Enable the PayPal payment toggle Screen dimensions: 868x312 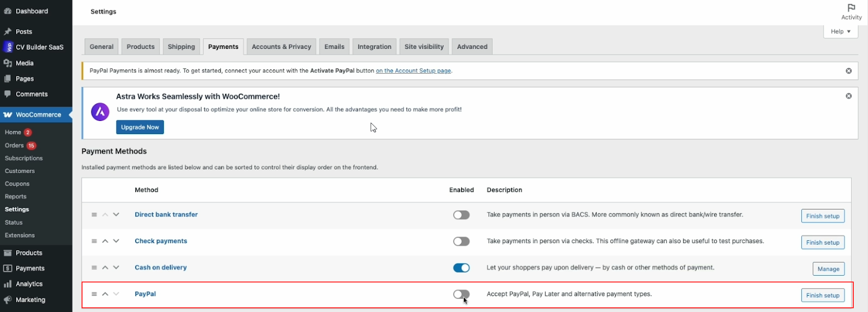click(462, 294)
